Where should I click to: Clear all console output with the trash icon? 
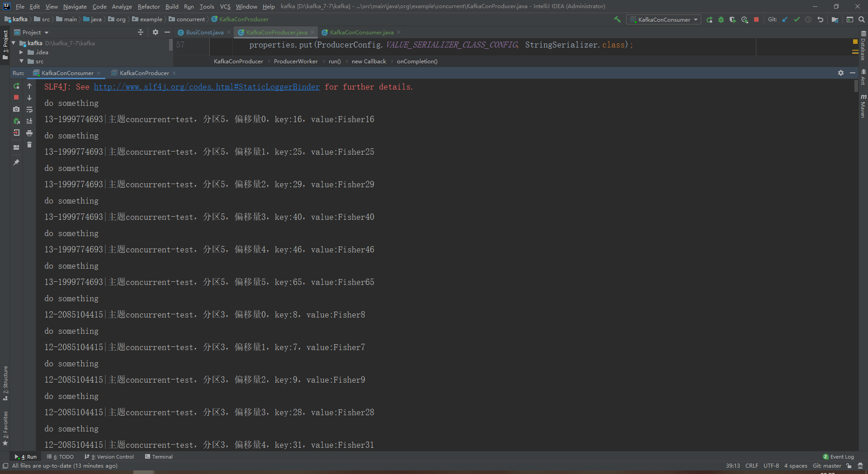(x=29, y=145)
